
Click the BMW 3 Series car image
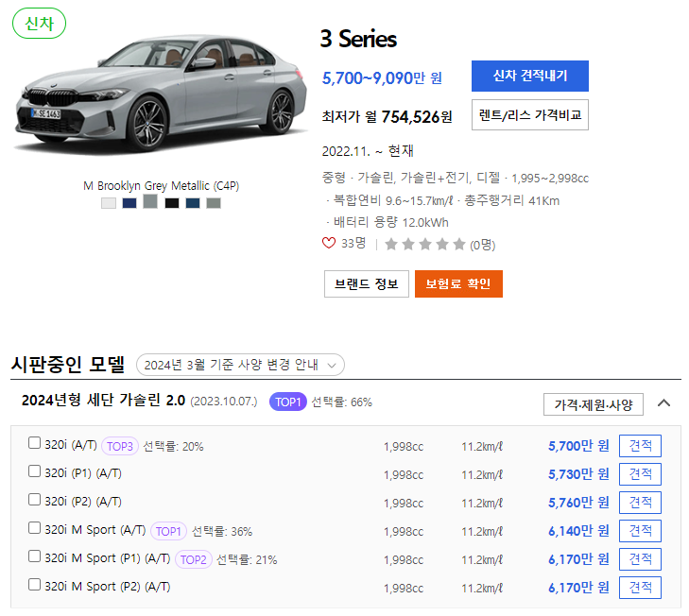(x=161, y=94)
